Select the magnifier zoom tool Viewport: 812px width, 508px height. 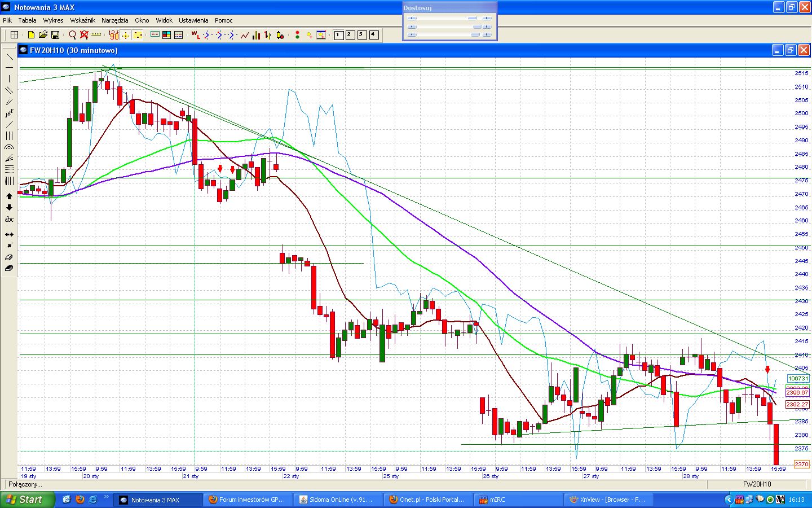[72, 35]
